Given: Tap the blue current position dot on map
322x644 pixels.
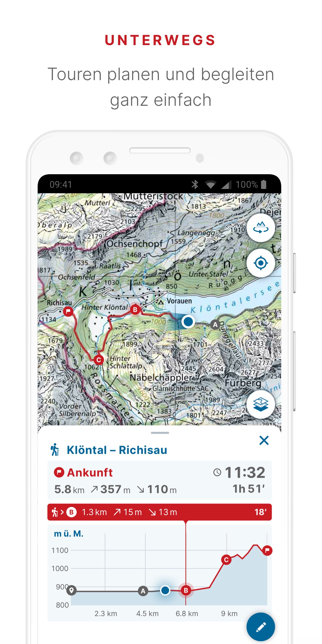Looking at the screenshot, I should (x=188, y=321).
